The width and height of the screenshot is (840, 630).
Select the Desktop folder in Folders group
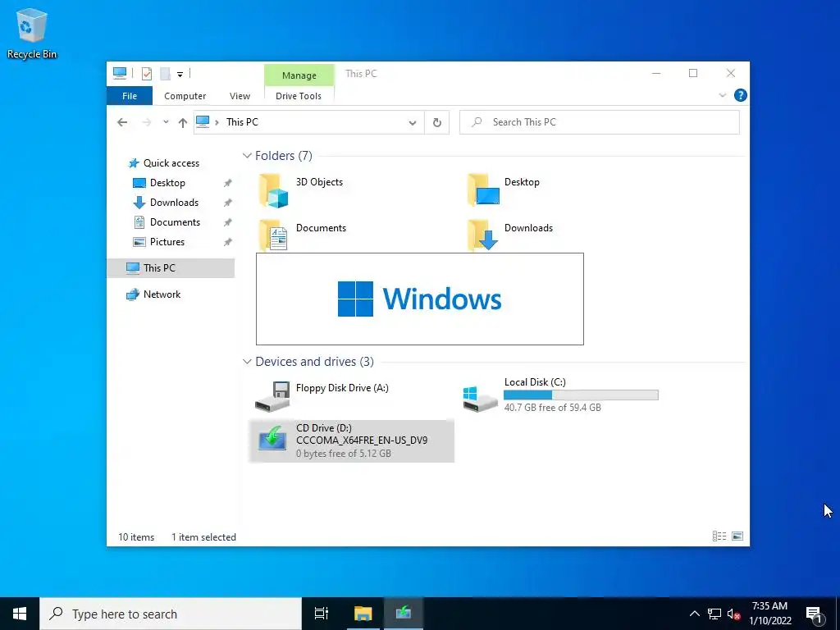click(x=504, y=190)
